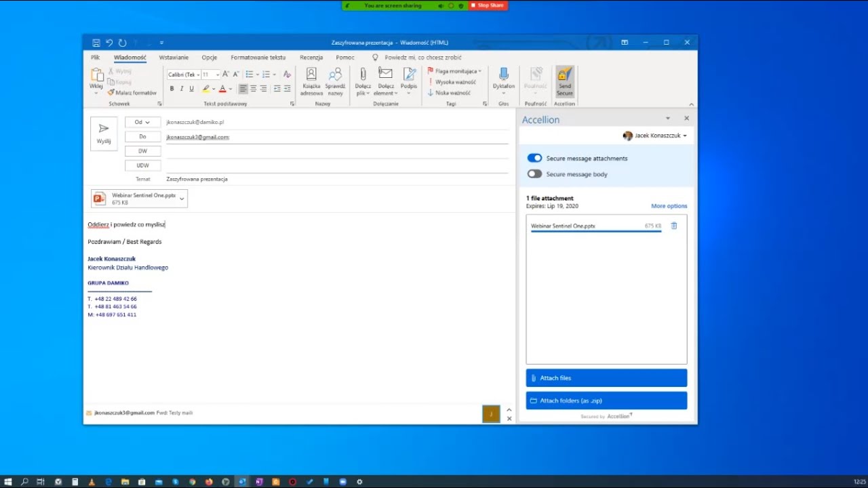
Task: Open dropdown arrow of Webinar Sentinel One.pptx attachment
Action: coord(182,199)
